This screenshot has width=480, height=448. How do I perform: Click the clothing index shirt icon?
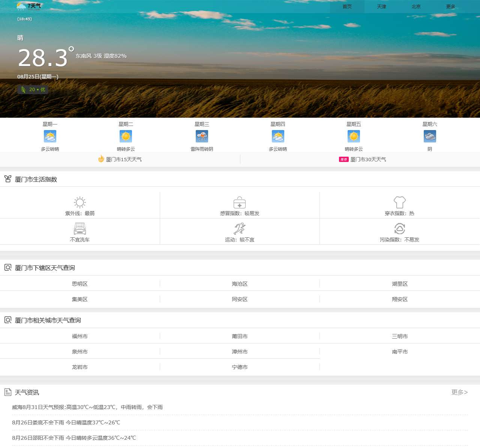[x=400, y=202]
